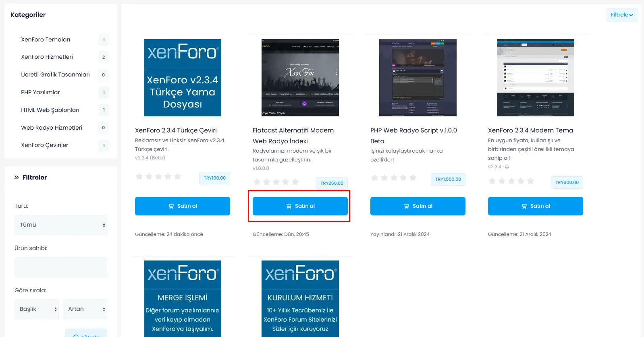Click the Kategoriler heading

28,15
